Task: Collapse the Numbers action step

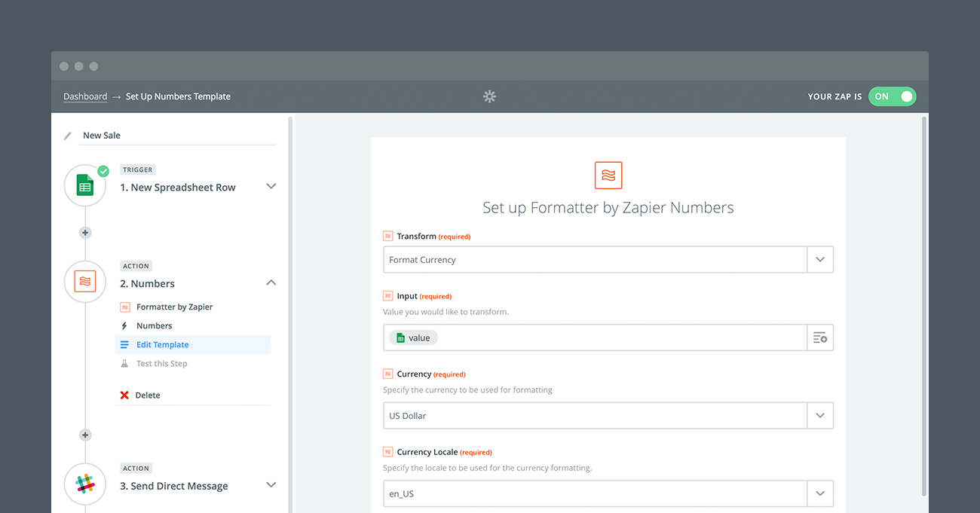Action: (x=271, y=282)
